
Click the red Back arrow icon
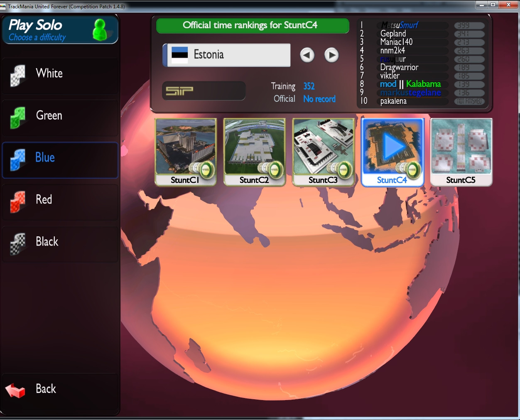[x=16, y=390]
